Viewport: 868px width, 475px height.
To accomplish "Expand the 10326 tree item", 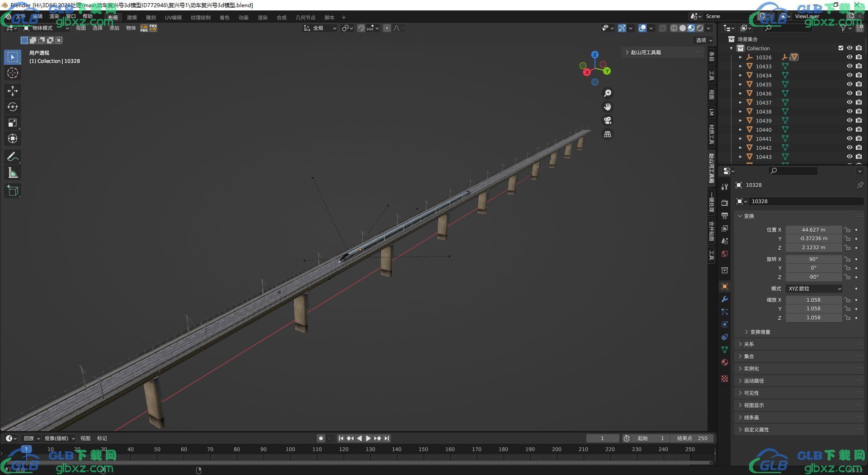I will click(741, 57).
